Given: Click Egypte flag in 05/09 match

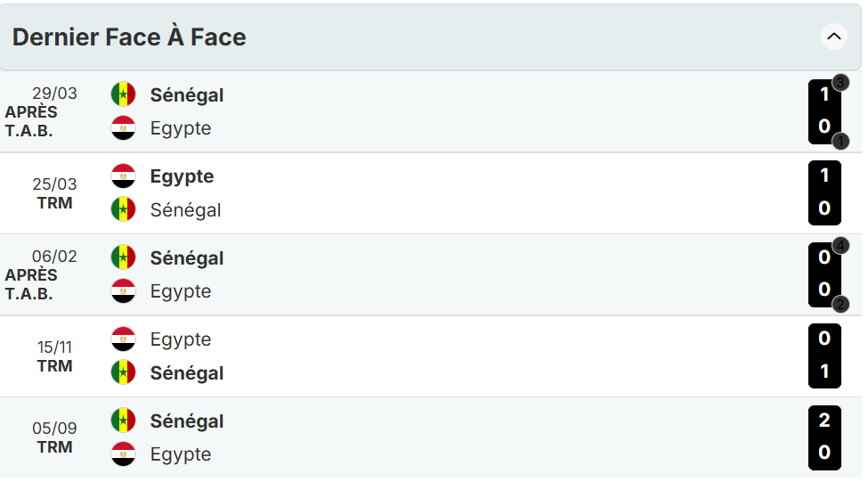Looking at the screenshot, I should tap(123, 454).
